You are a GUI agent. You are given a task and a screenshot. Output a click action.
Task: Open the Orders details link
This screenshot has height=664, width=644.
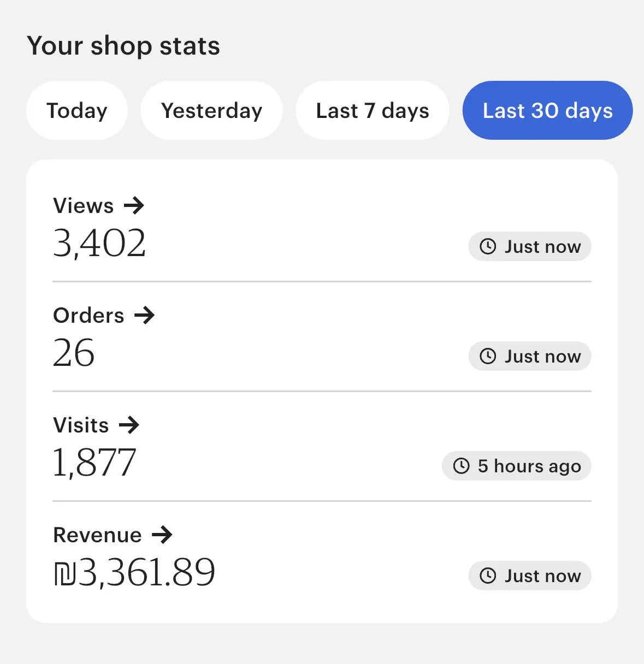click(x=89, y=315)
